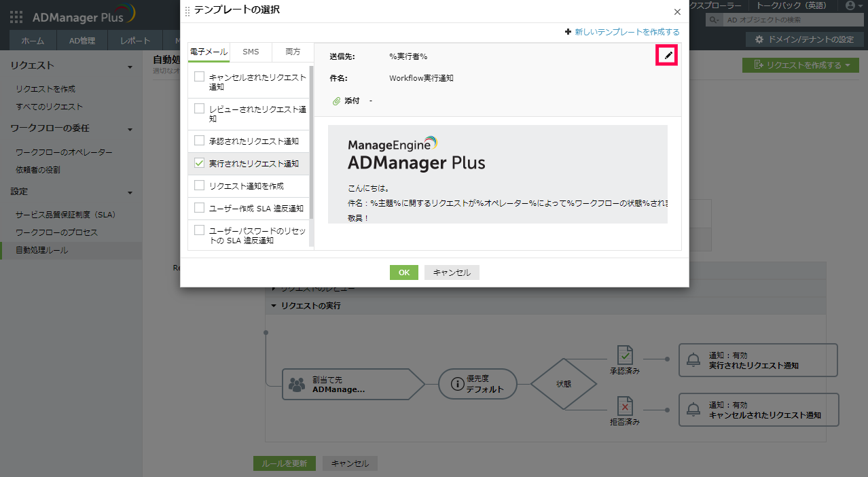This screenshot has width=868, height=477.
Task: Check the reviewed request notification template
Action: [x=199, y=108]
